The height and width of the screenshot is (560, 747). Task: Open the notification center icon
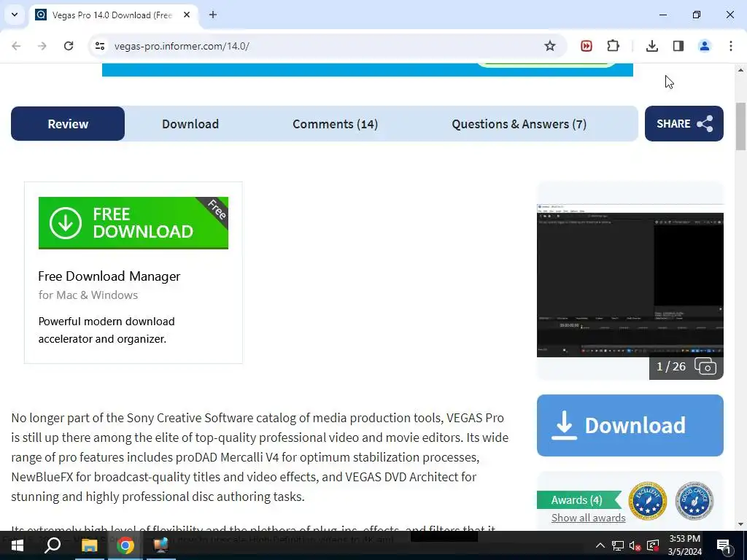tap(724, 546)
